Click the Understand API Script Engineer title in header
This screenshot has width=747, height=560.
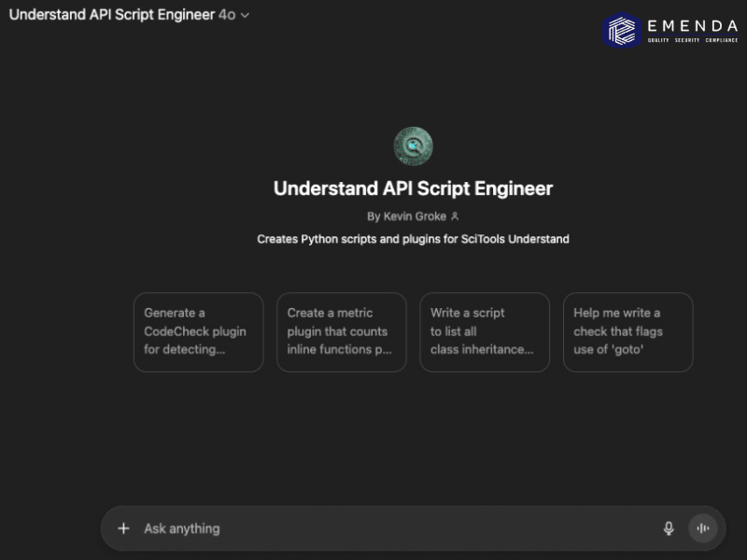coord(112,15)
